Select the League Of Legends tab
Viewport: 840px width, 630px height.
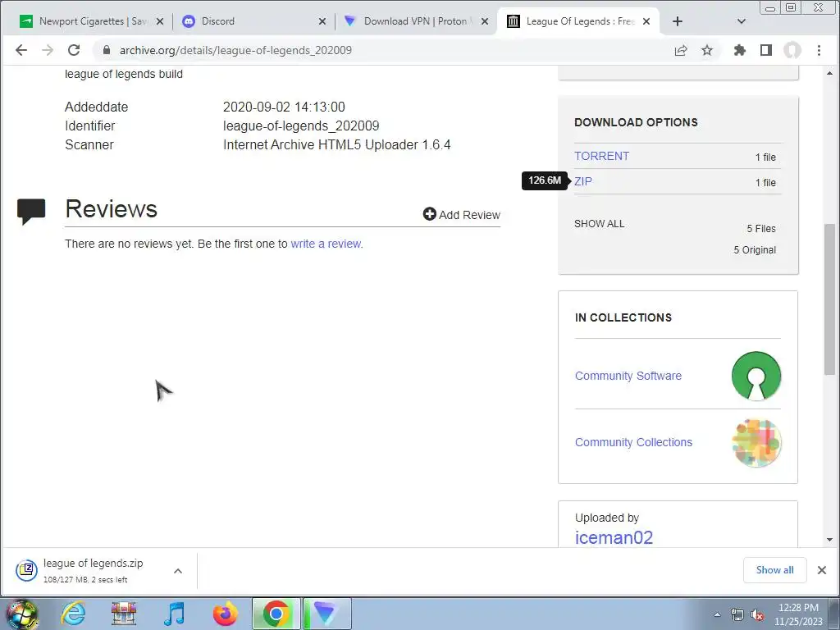click(x=578, y=21)
